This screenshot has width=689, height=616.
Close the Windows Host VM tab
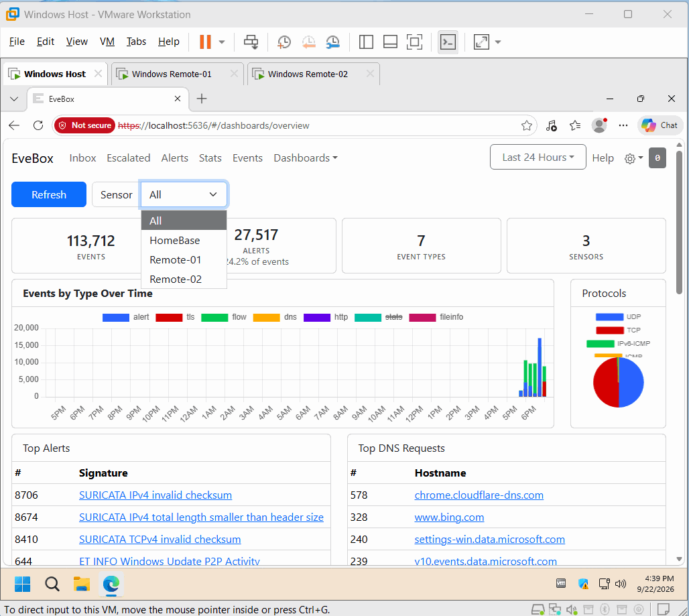point(98,74)
